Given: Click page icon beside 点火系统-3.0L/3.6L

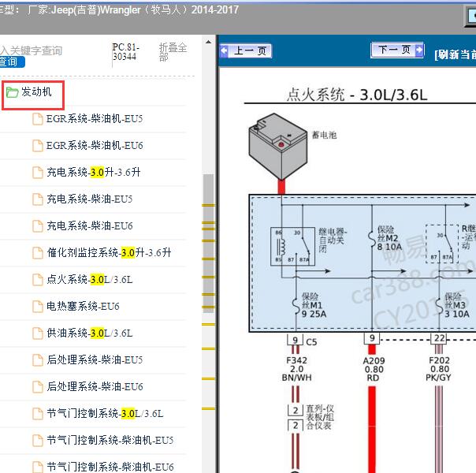Looking at the screenshot, I should (x=38, y=280).
